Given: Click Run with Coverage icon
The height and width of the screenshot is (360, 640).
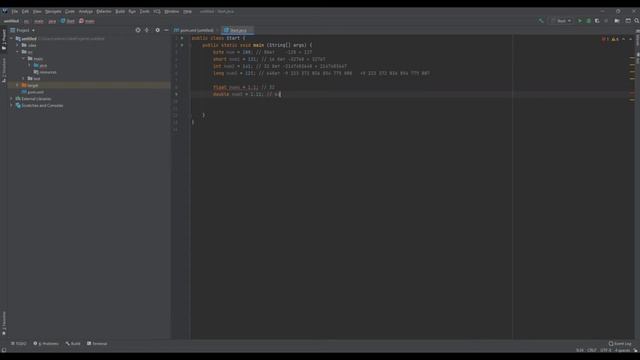Looking at the screenshot, I should point(597,21).
